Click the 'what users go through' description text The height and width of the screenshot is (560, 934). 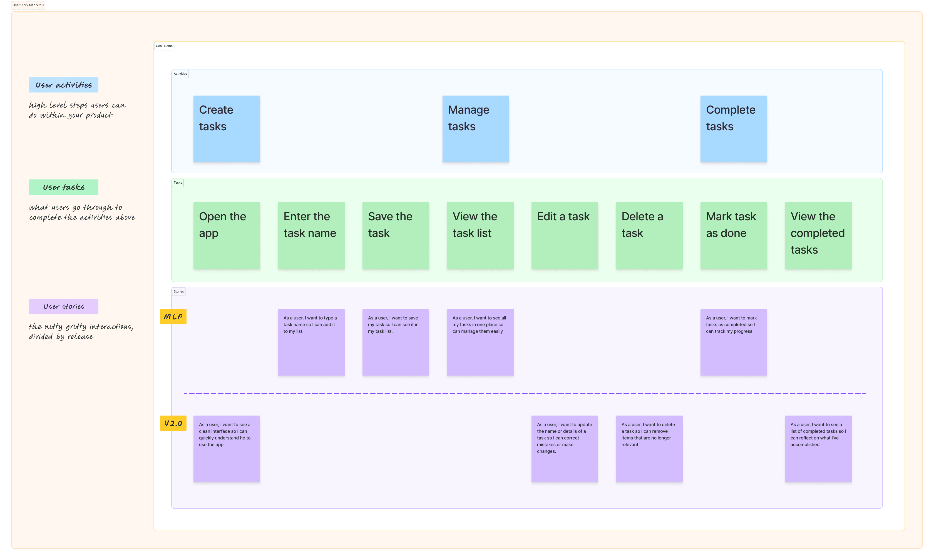point(82,212)
